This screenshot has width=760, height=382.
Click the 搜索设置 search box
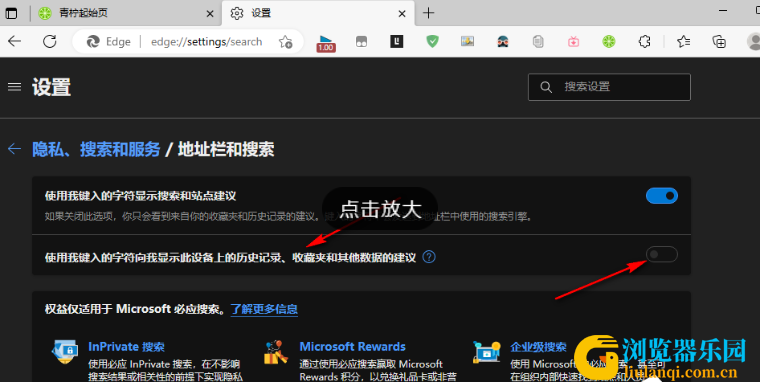click(609, 87)
